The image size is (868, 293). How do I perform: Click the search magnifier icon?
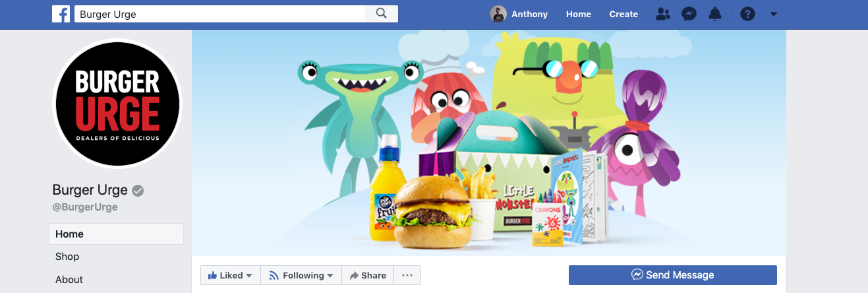tap(382, 14)
